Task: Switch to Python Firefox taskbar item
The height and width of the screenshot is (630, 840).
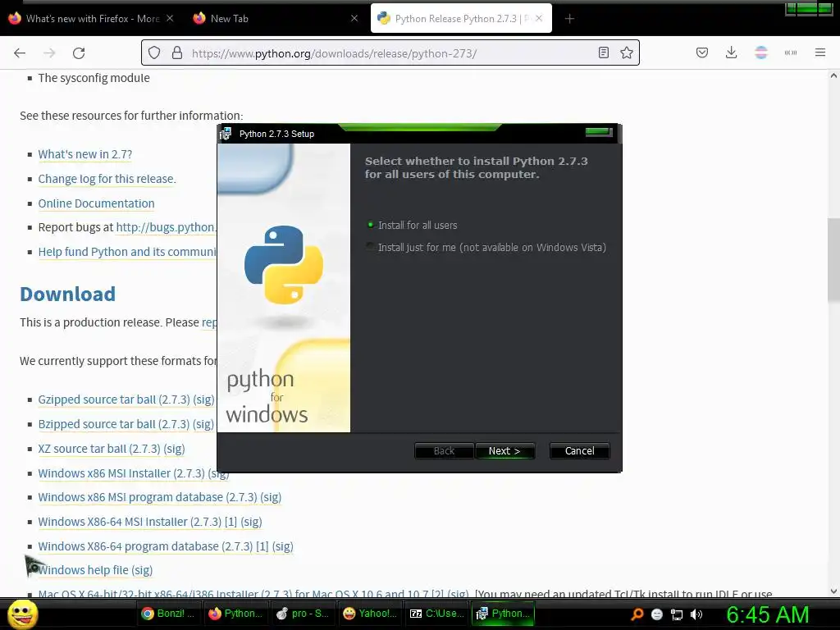Action: (x=235, y=614)
